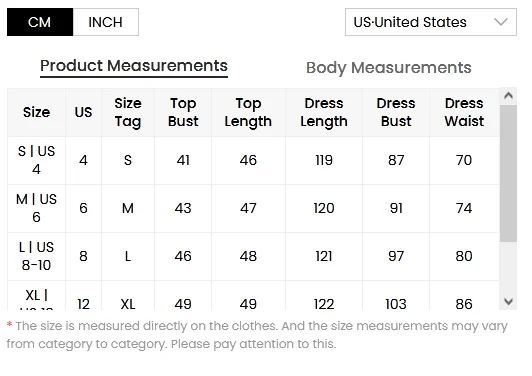Select the S | US 4 size row
This screenshot has width=532, height=376.
[253, 161]
